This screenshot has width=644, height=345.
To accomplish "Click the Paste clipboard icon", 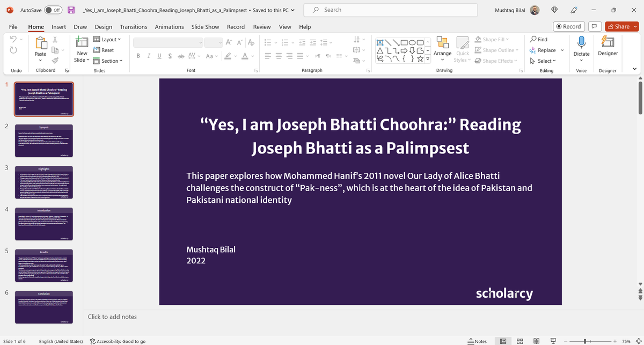I will pyautogui.click(x=40, y=43).
